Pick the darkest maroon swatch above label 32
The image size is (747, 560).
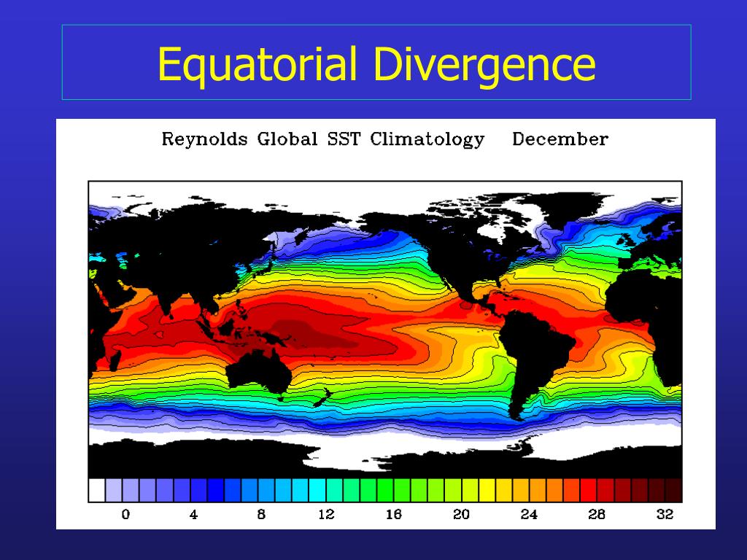(x=673, y=490)
